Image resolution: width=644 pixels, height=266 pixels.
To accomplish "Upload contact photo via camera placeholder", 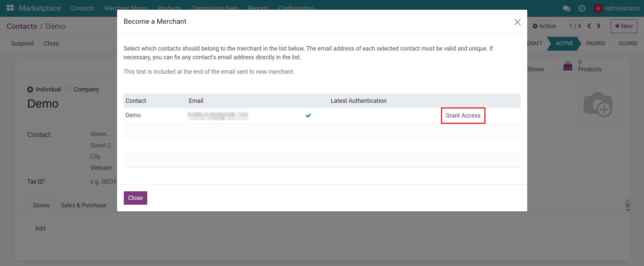I will pos(598,104).
